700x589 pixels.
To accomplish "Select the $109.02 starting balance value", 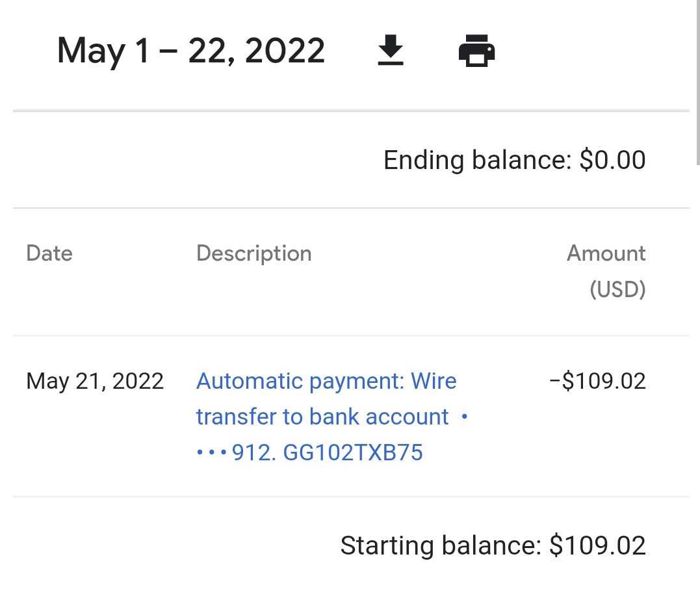I will [597, 545].
